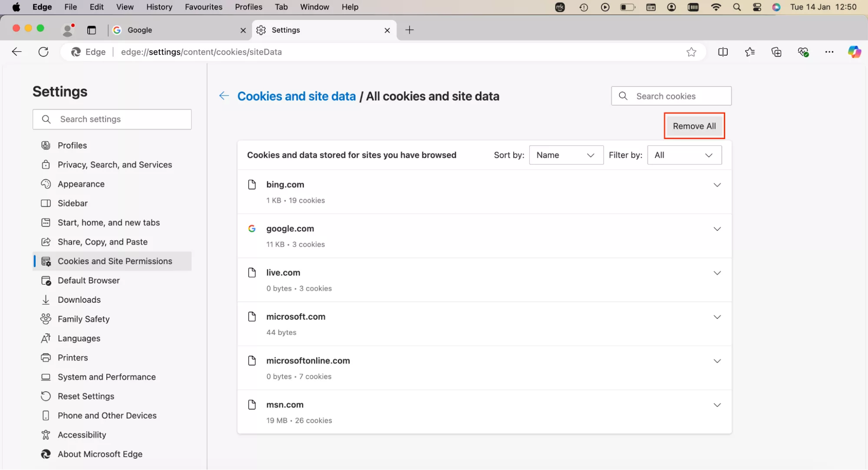
Task: Expand the msn.com cookie details
Action: pyautogui.click(x=717, y=405)
